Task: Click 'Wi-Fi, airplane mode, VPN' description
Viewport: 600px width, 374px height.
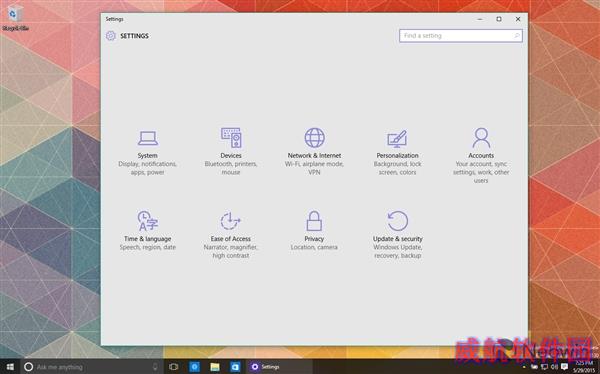Action: [314, 168]
